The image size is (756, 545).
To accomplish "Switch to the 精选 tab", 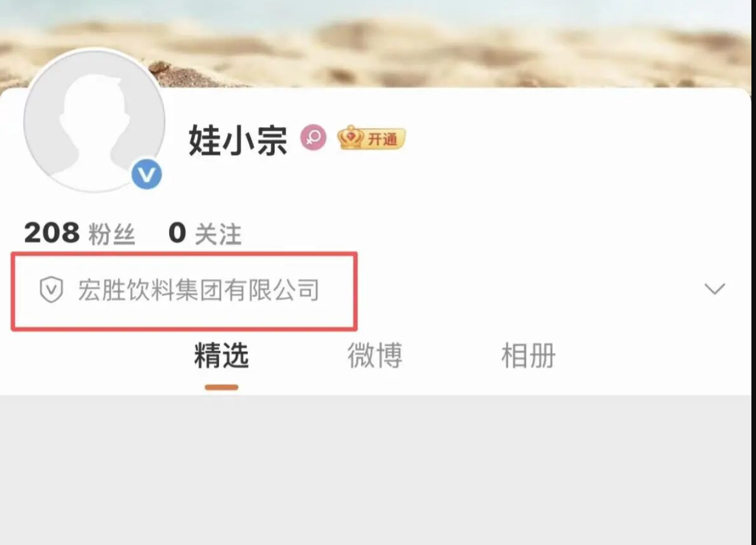I will 221,355.
